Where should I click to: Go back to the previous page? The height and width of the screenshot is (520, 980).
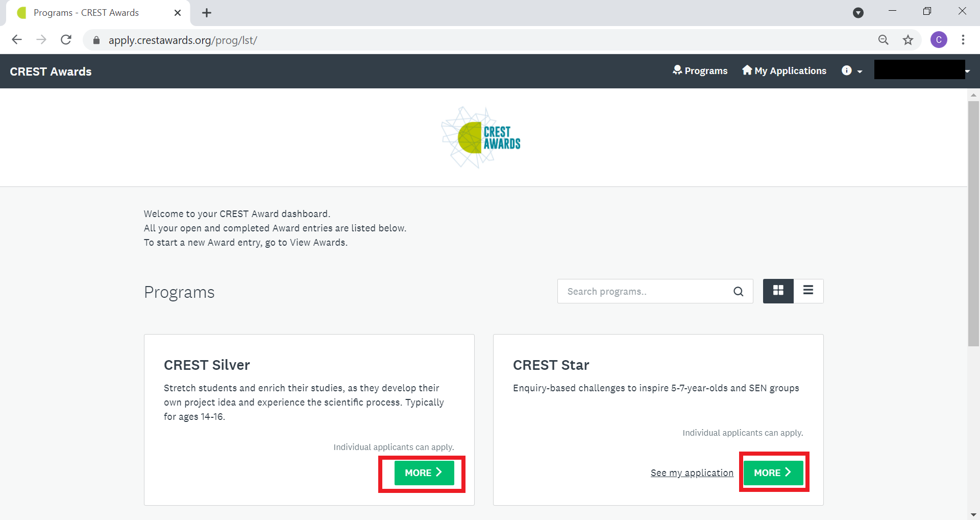(x=17, y=40)
